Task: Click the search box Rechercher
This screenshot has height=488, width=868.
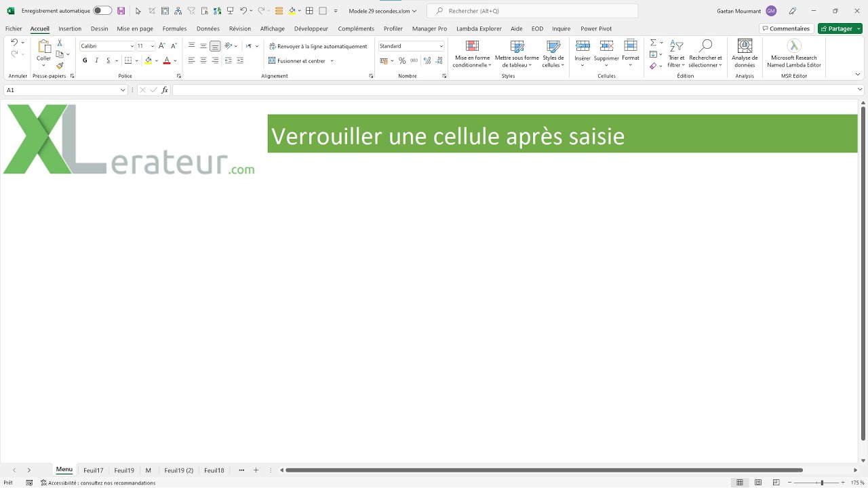Action: pos(532,11)
